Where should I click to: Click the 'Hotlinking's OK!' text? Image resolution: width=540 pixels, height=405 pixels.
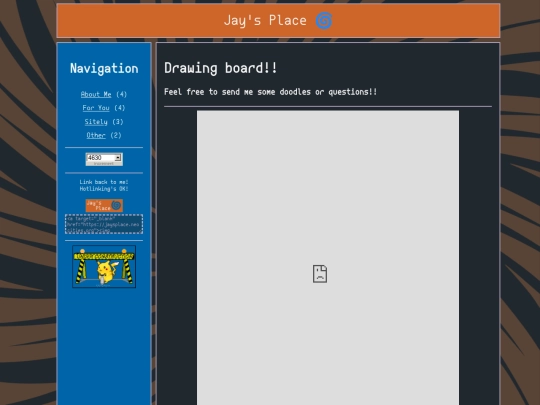tap(104, 189)
